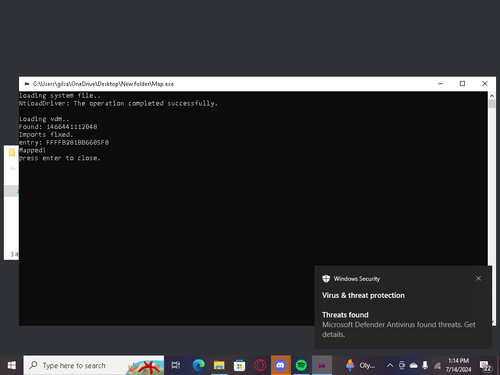Open the Threats found notification details
This screenshot has height=375, width=500.
pyautogui.click(x=399, y=325)
